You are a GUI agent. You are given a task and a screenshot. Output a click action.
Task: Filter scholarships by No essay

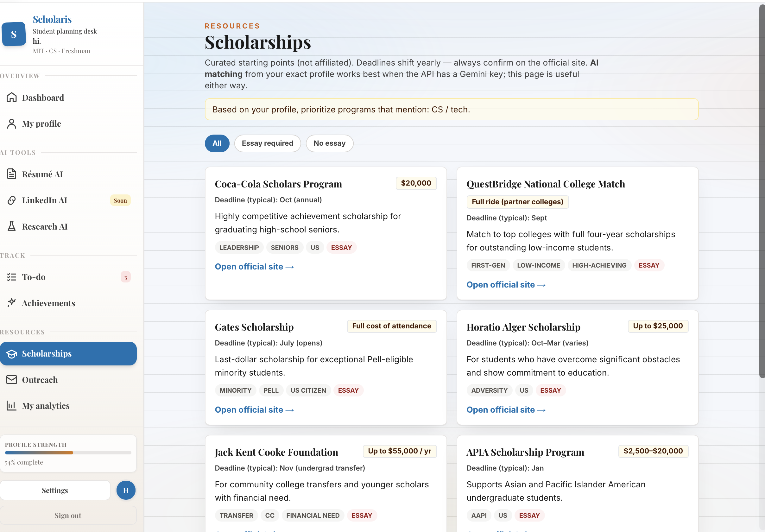click(329, 143)
